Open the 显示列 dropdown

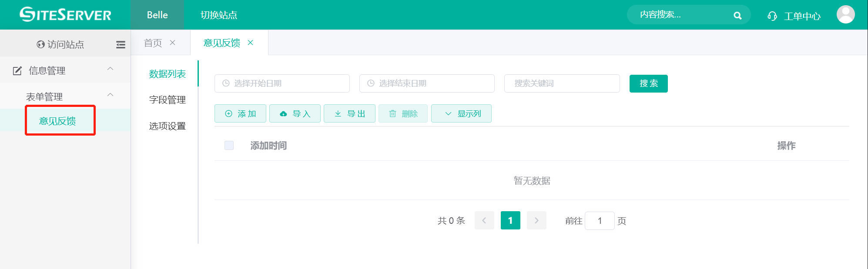pyautogui.click(x=461, y=114)
